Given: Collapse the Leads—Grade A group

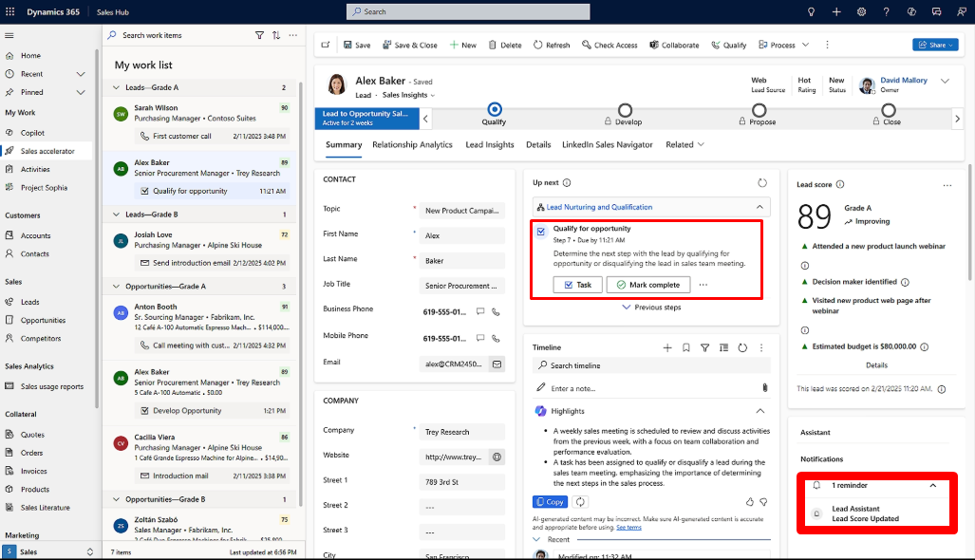Looking at the screenshot, I should click(118, 87).
